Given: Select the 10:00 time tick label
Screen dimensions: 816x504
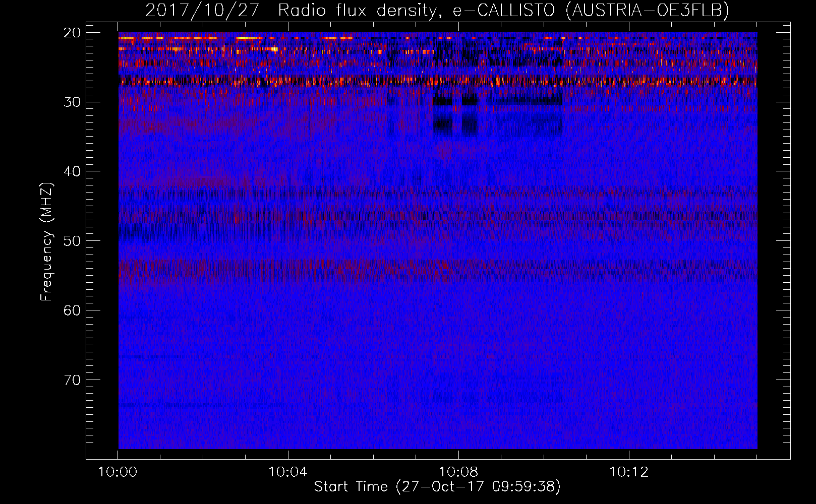Looking at the screenshot, I should tap(118, 472).
